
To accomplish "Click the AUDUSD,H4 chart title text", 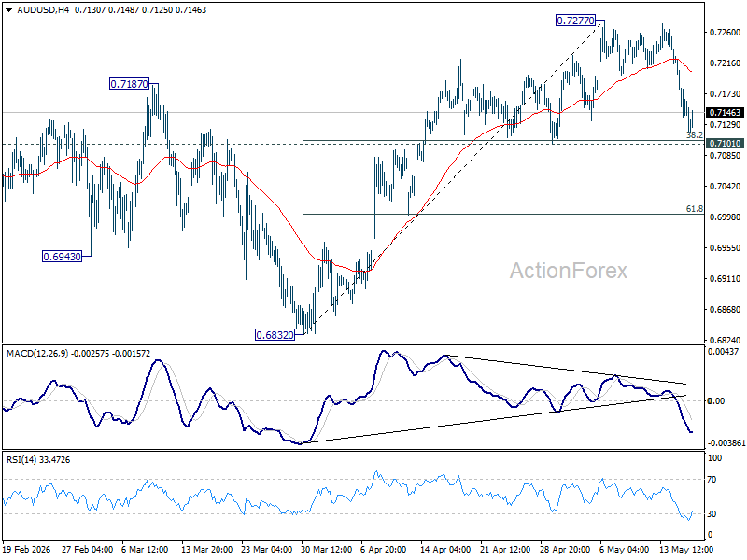I will coord(43,10).
